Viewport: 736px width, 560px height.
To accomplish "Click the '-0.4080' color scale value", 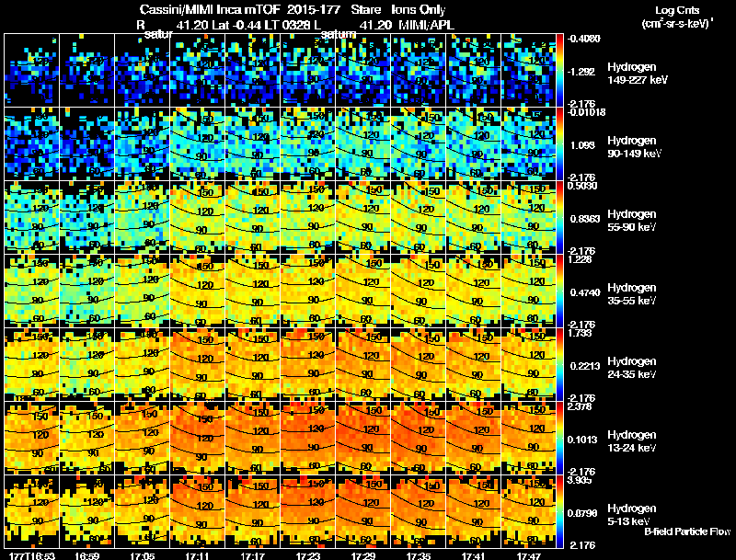I will coord(584,39).
